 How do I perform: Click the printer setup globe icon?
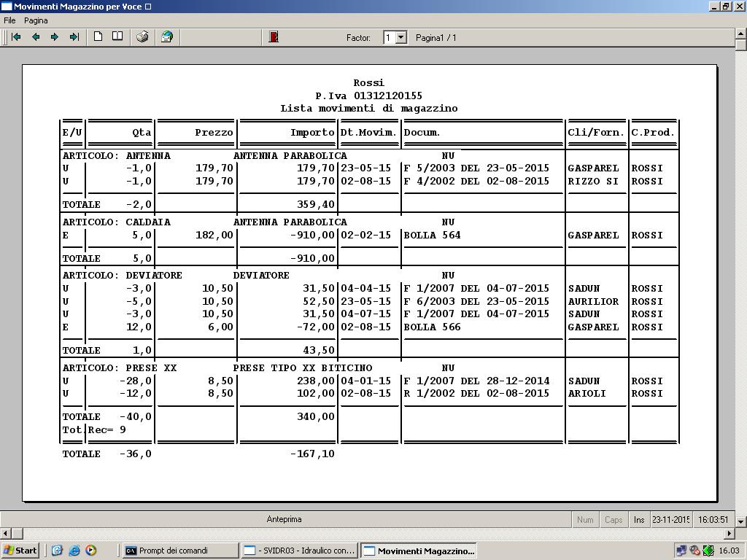pos(167,36)
